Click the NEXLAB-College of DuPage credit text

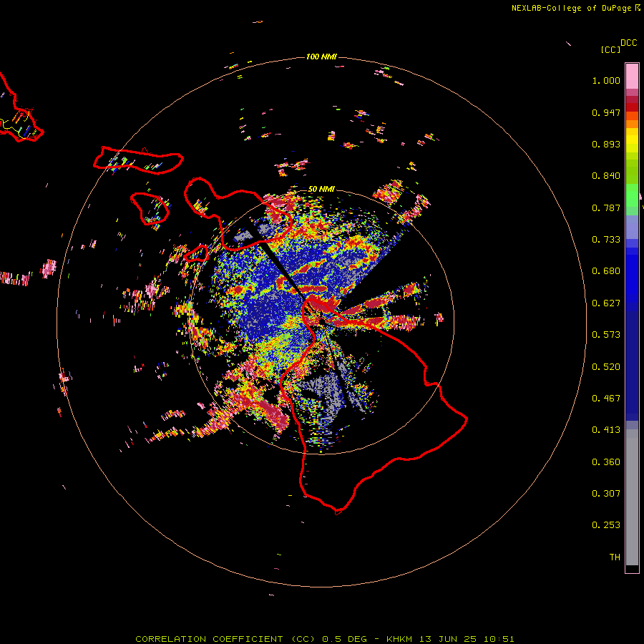(x=571, y=8)
